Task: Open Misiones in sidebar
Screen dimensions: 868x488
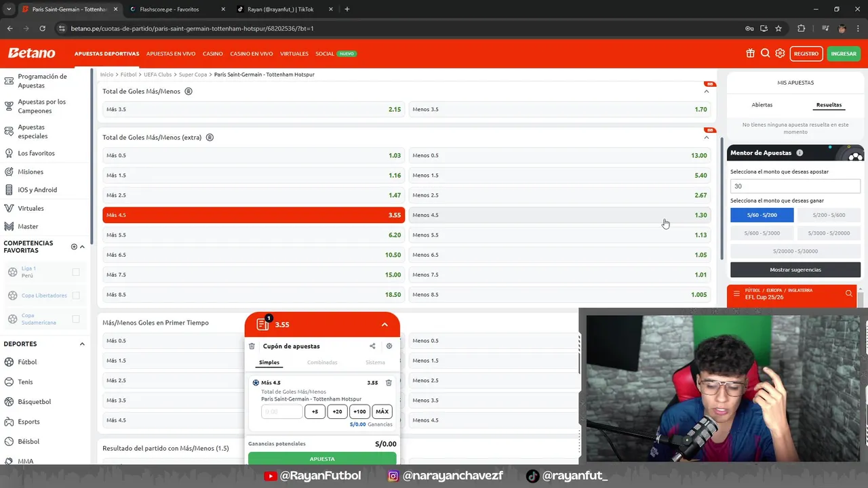Action: coord(31,171)
